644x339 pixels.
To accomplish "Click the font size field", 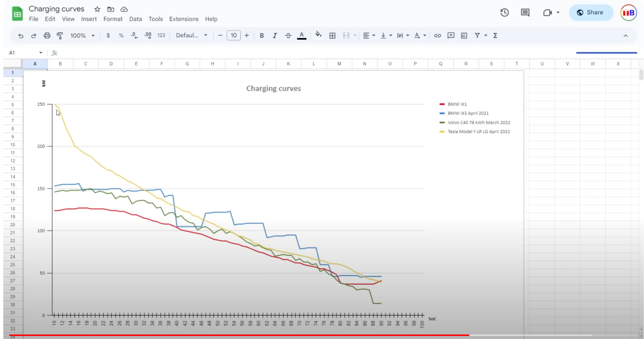I will (233, 35).
